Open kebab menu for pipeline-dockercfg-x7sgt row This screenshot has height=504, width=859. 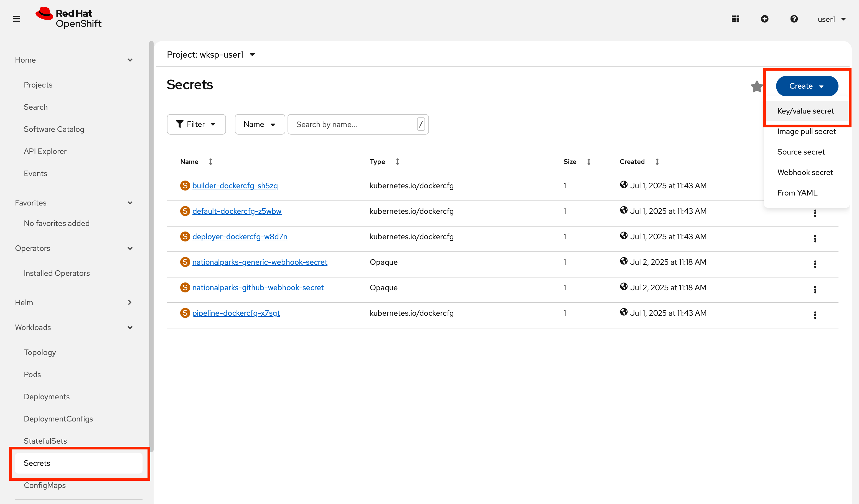pos(815,315)
